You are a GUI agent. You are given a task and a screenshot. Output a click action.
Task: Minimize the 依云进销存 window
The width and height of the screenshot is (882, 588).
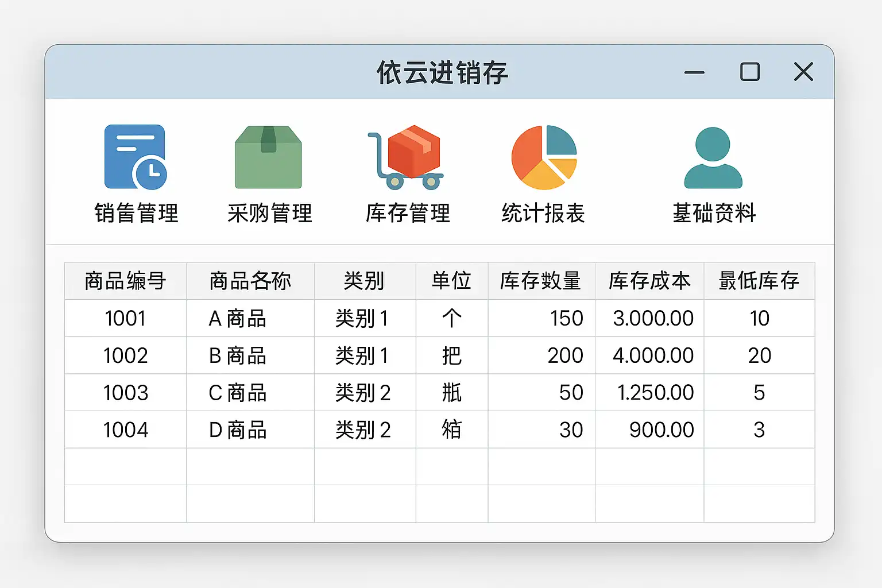694,72
